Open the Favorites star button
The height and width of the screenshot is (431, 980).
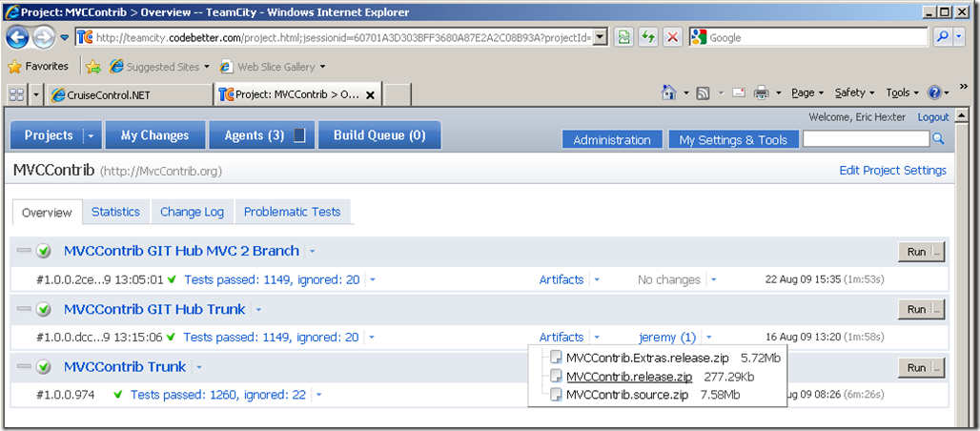point(37,67)
